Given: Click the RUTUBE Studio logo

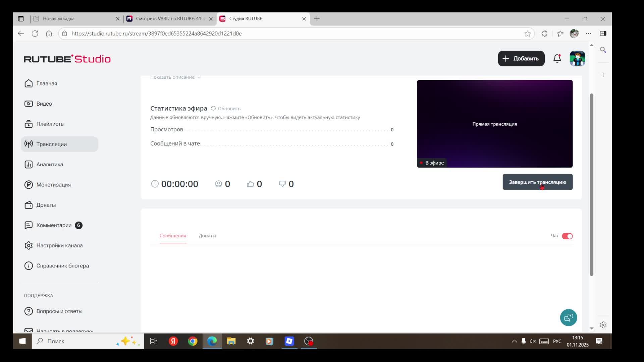Looking at the screenshot, I should (x=67, y=59).
